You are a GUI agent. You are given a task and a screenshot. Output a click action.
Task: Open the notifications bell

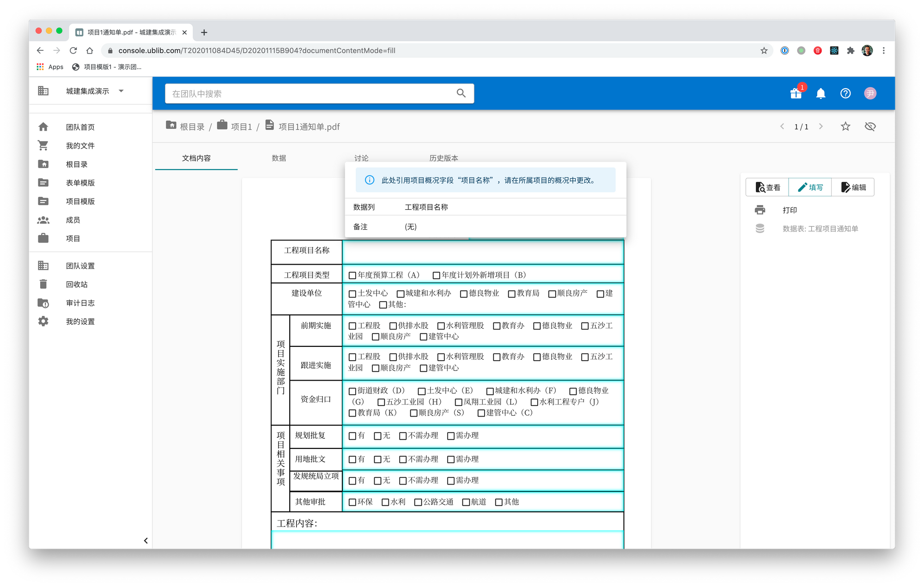(x=821, y=94)
